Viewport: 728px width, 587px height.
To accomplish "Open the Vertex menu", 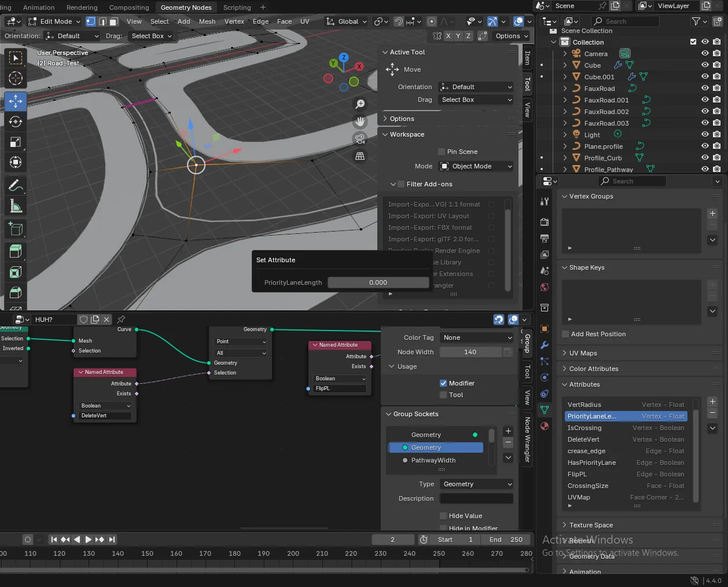I will click(234, 21).
